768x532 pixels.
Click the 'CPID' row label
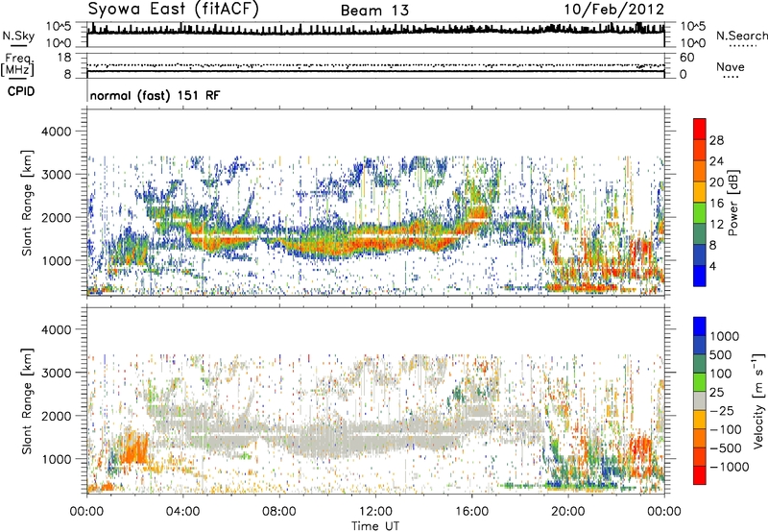pyautogui.click(x=21, y=91)
